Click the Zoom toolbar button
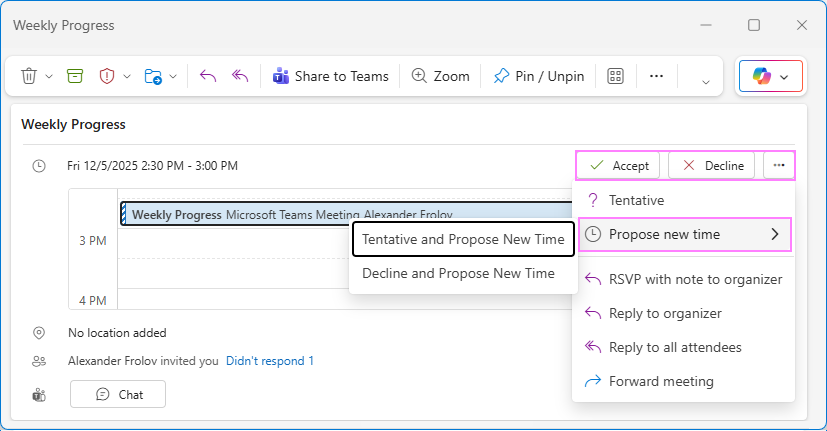 [x=440, y=76]
